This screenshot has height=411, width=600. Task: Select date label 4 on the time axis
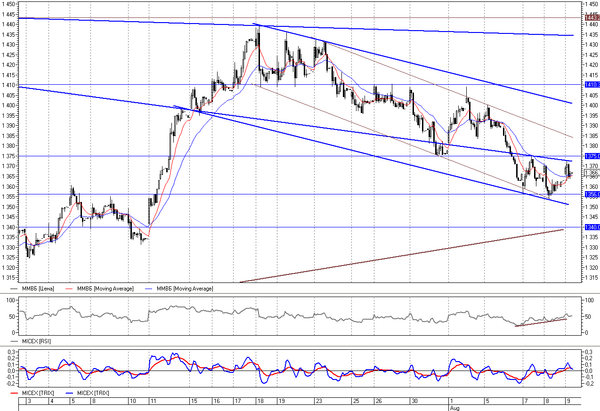pyautogui.click(x=52, y=401)
